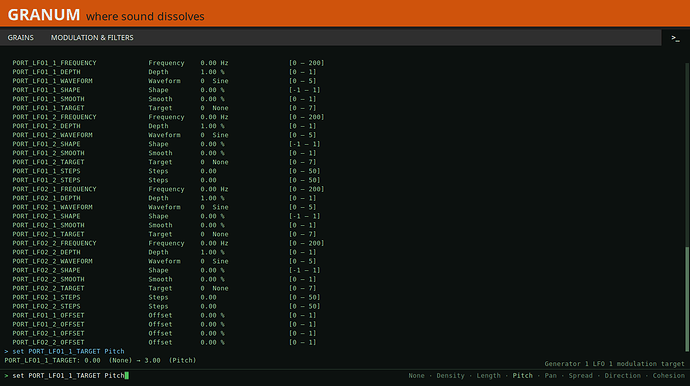Open the MODULATION & FILTERS tab
690x386 pixels.
tap(92, 38)
